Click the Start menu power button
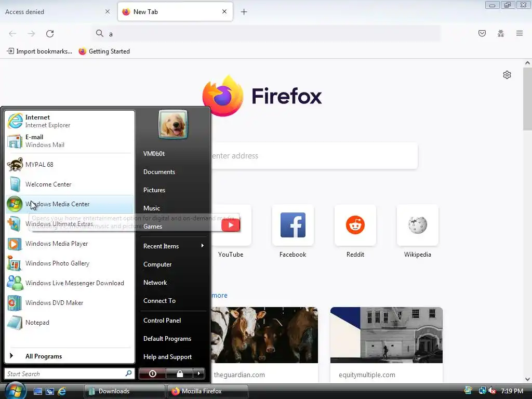The height and width of the screenshot is (399, 532). tap(152, 374)
